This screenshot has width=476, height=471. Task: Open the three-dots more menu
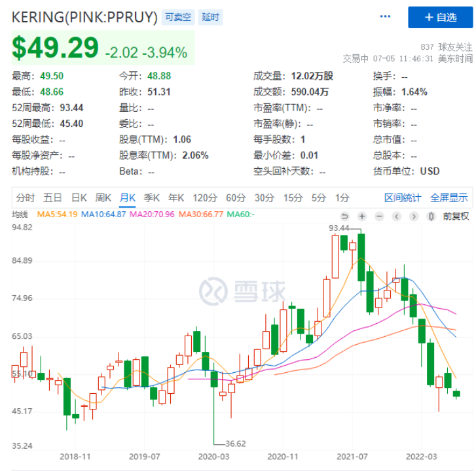(385, 16)
